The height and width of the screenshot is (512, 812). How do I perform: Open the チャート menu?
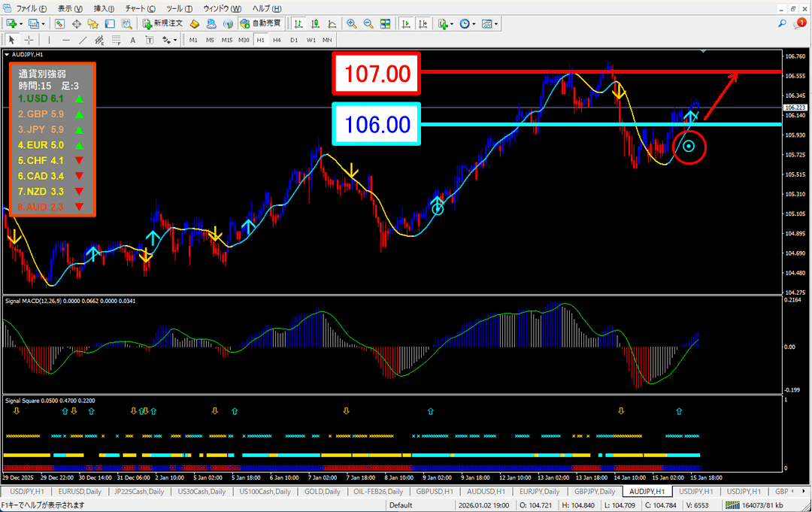click(x=140, y=8)
